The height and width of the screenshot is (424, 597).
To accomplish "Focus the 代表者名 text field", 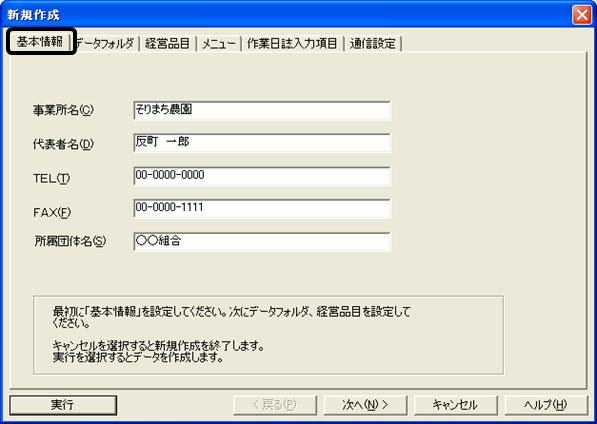I will [x=262, y=143].
